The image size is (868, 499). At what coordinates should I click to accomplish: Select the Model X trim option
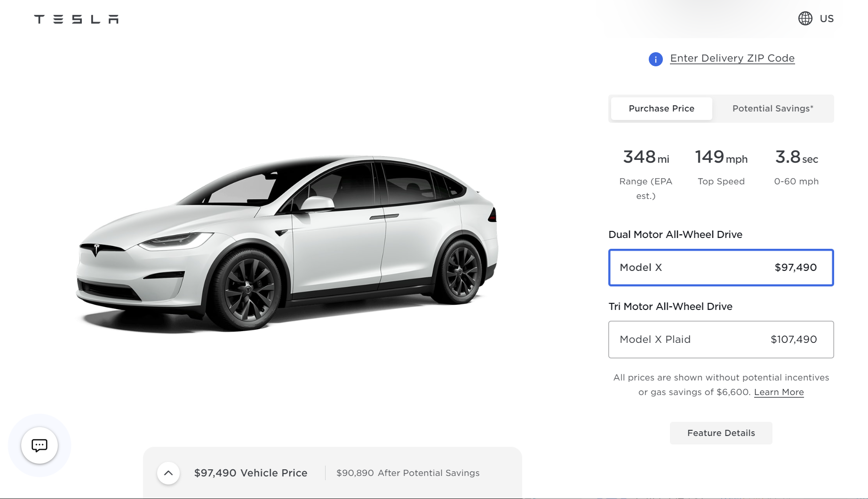tap(721, 267)
